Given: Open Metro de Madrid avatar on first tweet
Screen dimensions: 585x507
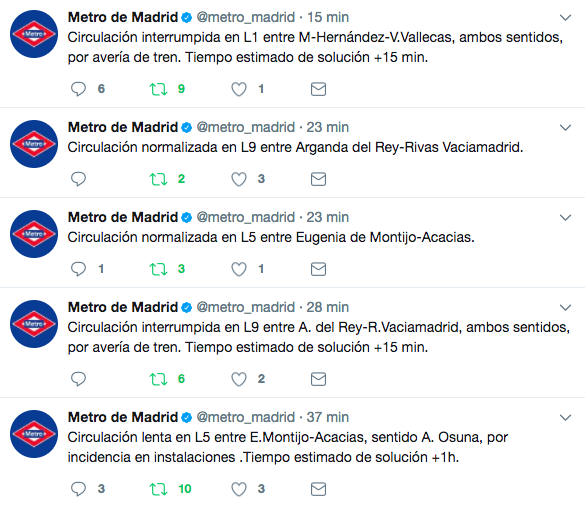Looking at the screenshot, I should coord(34,34).
